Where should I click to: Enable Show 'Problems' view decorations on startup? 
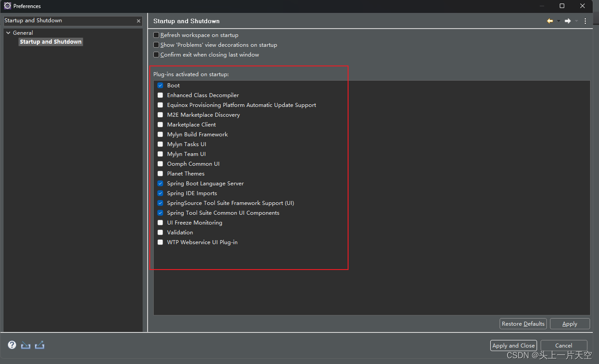click(156, 45)
